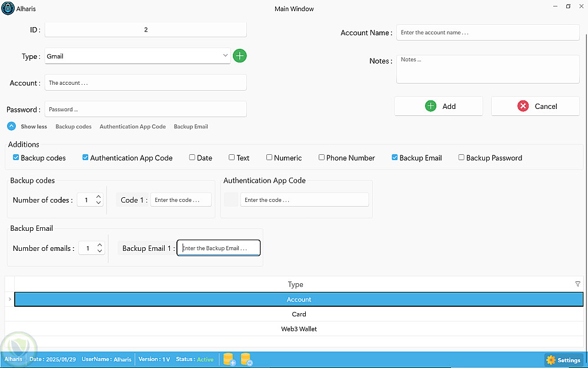Screen dimensions: 588x368
Task: Click the Code 1 input field
Action: tap(181, 200)
